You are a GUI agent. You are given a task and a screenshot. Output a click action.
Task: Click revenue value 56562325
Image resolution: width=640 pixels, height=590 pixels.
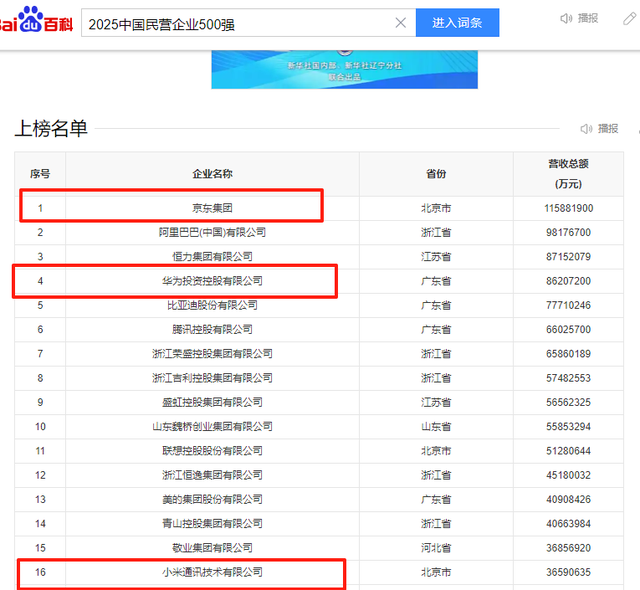click(x=568, y=402)
